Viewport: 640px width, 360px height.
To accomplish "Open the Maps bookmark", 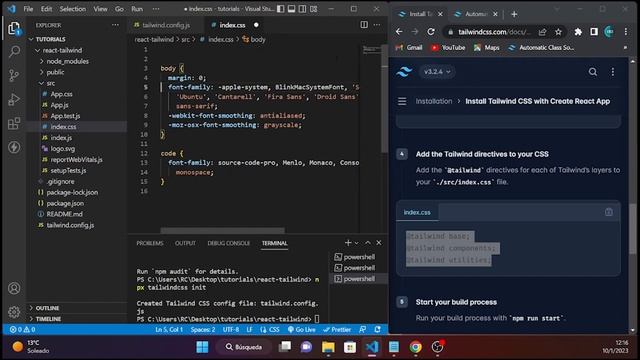I will 487,48.
